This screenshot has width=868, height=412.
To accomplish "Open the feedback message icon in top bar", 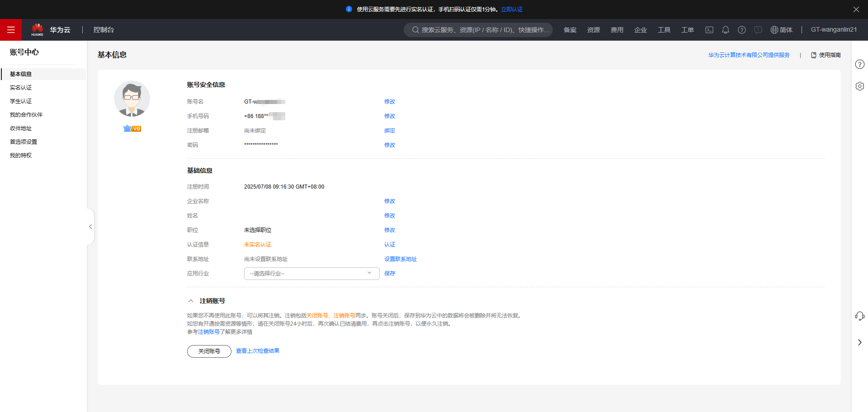I will 758,30.
